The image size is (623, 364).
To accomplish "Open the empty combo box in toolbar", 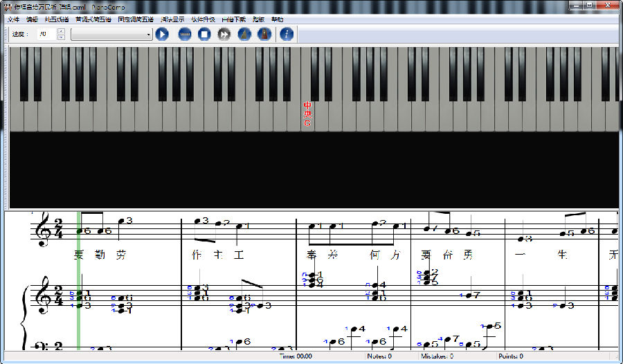I will tap(111, 35).
